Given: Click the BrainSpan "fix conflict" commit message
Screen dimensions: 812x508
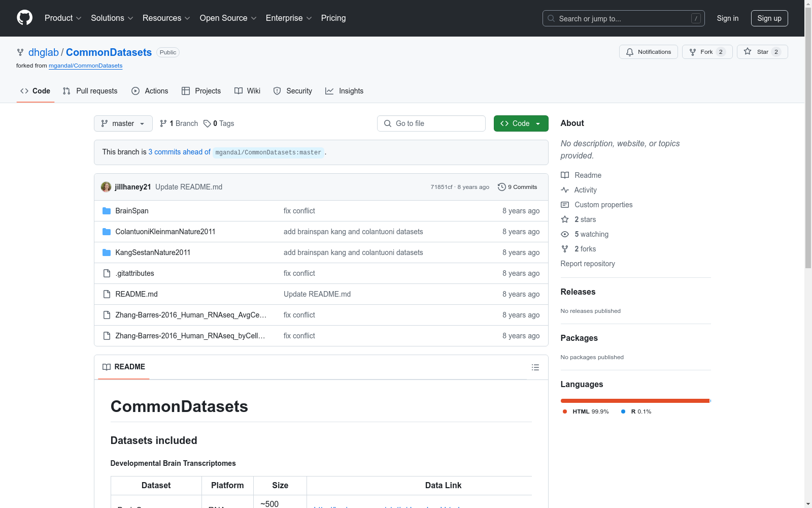Looking at the screenshot, I should [x=299, y=211].
